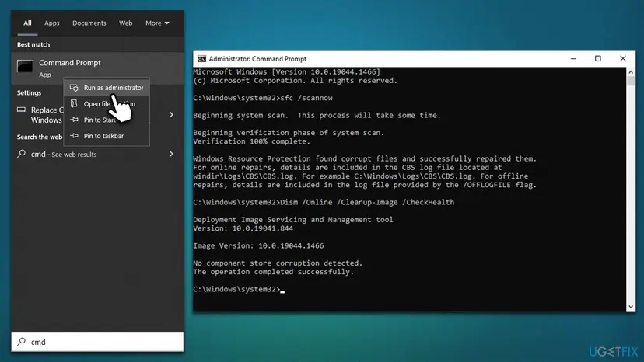Screen dimensions: 644x362
Task: Click the Command Prompt app icon
Action: click(x=25, y=66)
